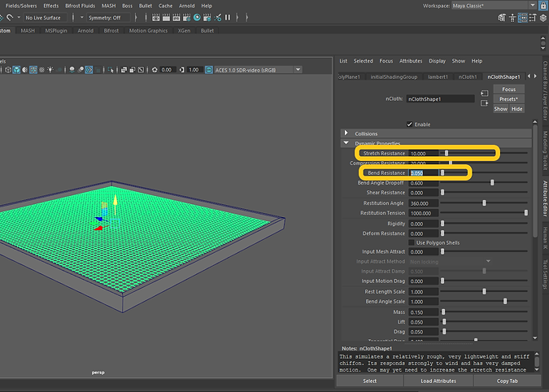Screen dimensions: 549x392
Task: Pause Viewport 2.0 display update
Action: pos(228,18)
